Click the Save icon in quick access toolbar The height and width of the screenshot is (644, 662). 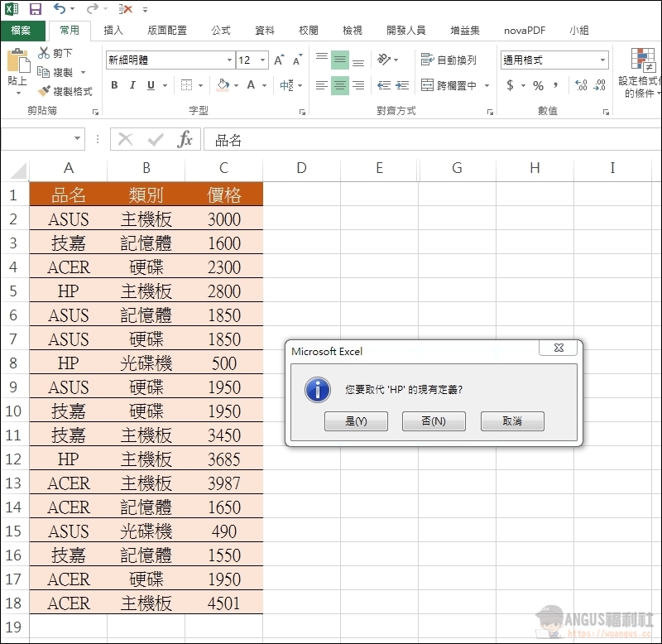pos(35,9)
